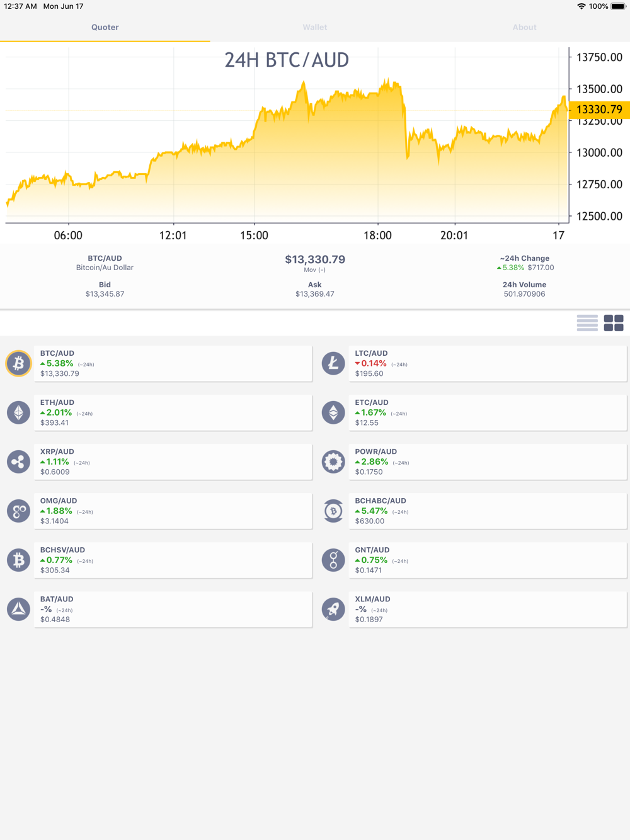The image size is (630, 840).
Task: Tap the Litecoin LTC/AUD icon
Action: pos(333,363)
